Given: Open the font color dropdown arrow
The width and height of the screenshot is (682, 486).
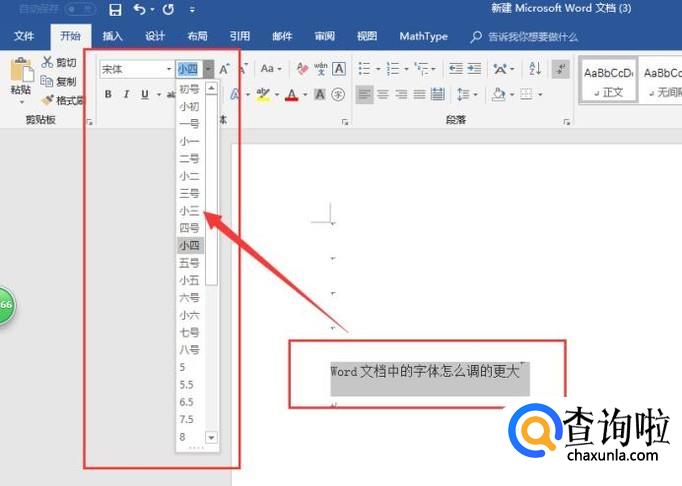Looking at the screenshot, I should (x=305, y=94).
